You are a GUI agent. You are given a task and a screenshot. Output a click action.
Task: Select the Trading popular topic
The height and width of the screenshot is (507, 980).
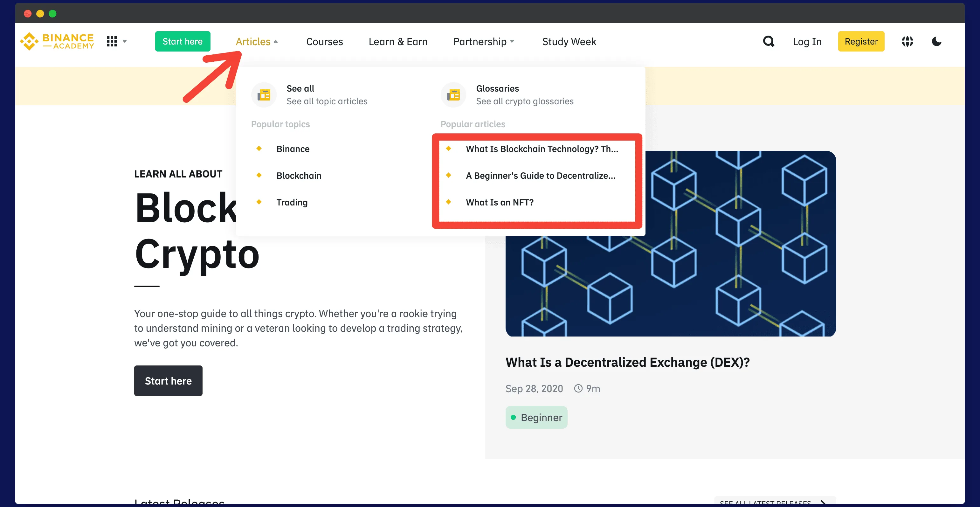coord(292,202)
